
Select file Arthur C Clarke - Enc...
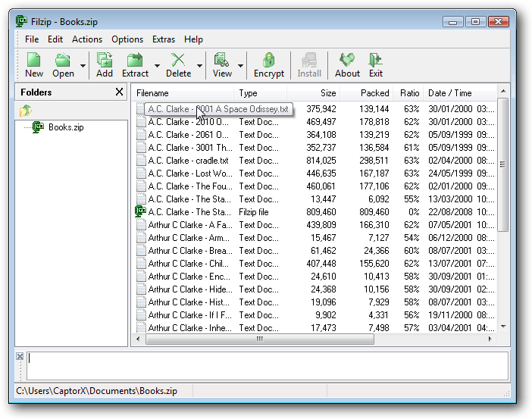tap(189, 277)
